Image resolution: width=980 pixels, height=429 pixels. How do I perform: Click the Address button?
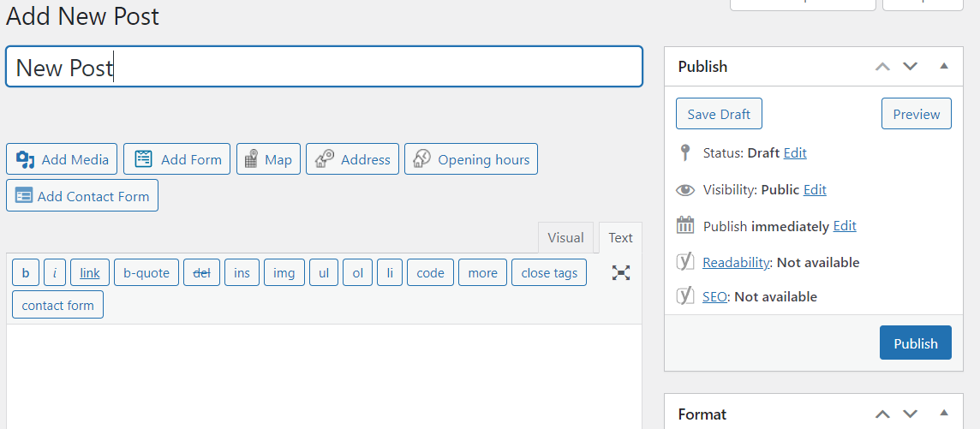[x=352, y=159]
